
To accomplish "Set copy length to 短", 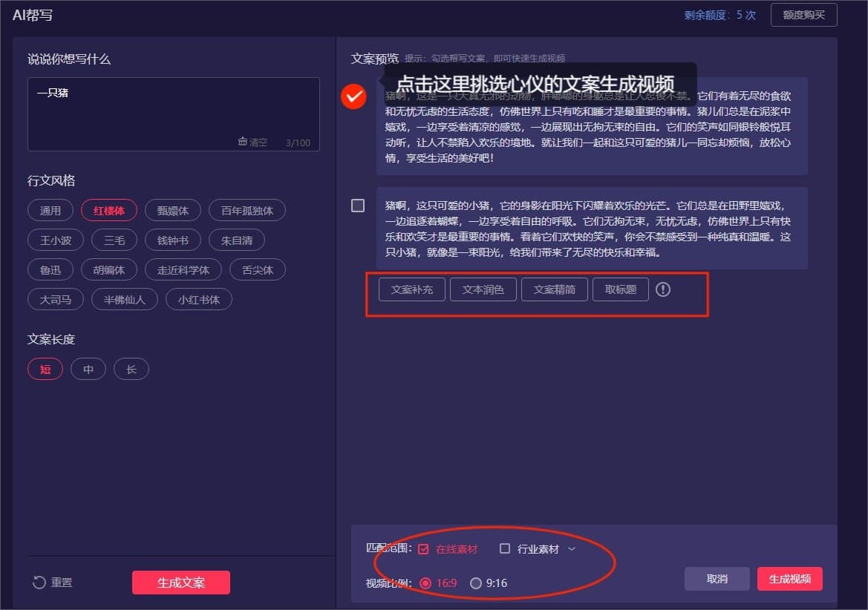I will [x=45, y=369].
